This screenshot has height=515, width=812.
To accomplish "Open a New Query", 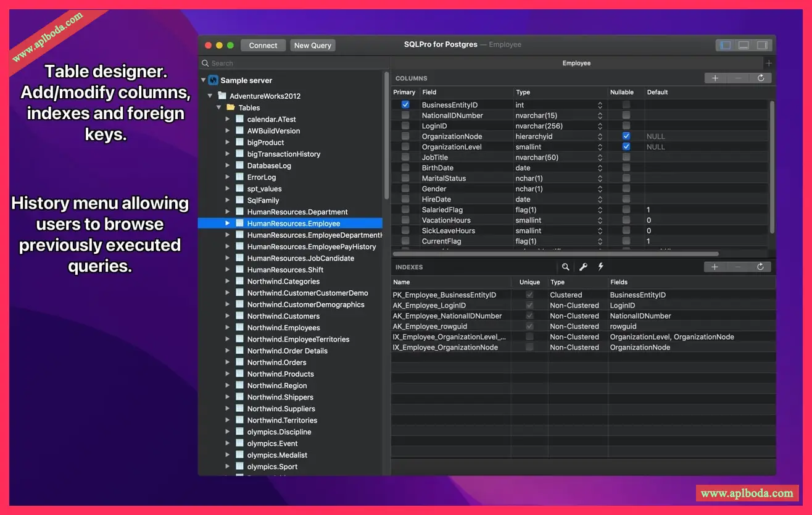I will coord(313,45).
